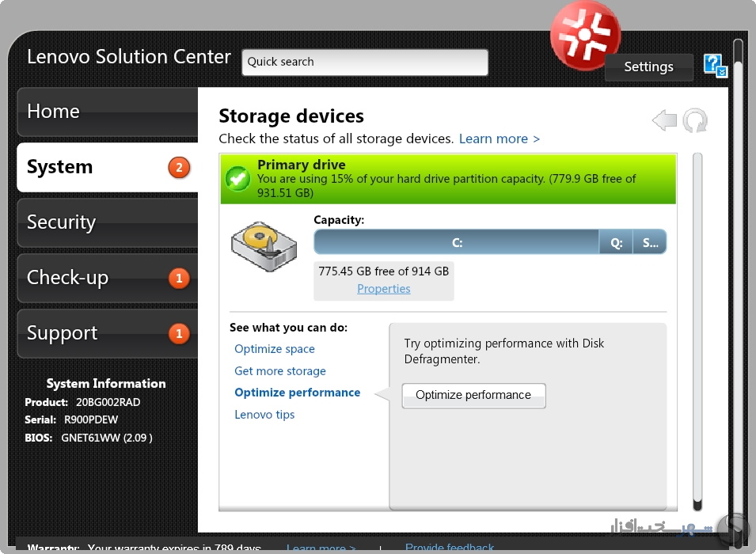Click the Check-up notification badge
Viewport: 756px width, 554px height.
(x=179, y=279)
